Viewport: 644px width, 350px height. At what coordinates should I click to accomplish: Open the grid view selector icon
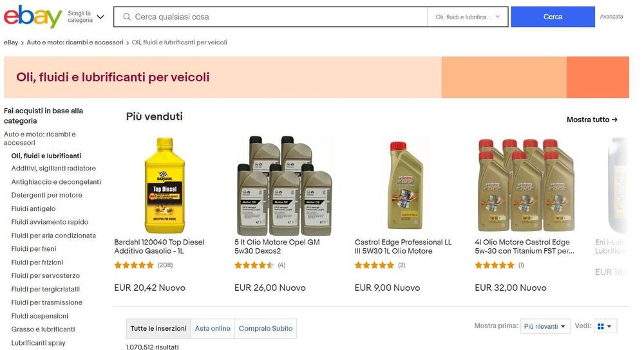pos(605,326)
